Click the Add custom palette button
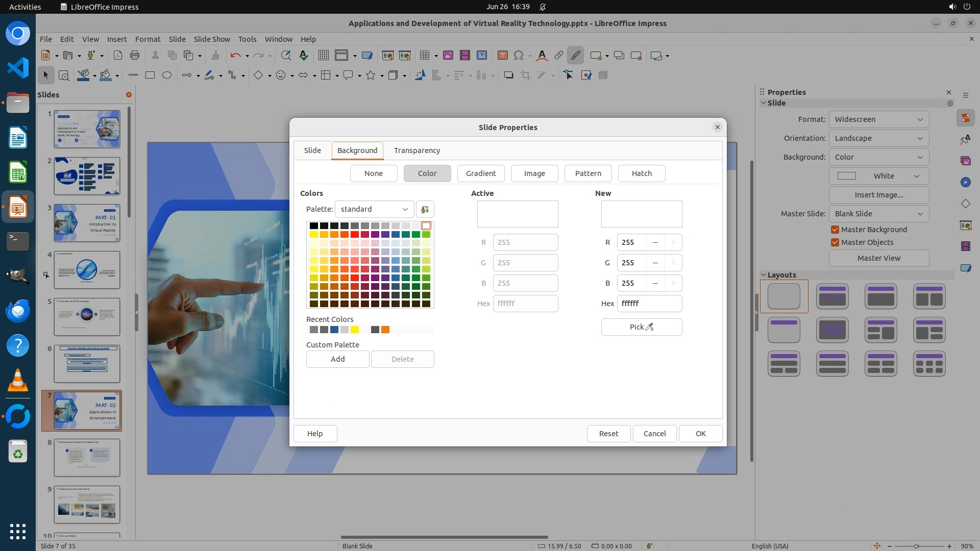 (337, 359)
